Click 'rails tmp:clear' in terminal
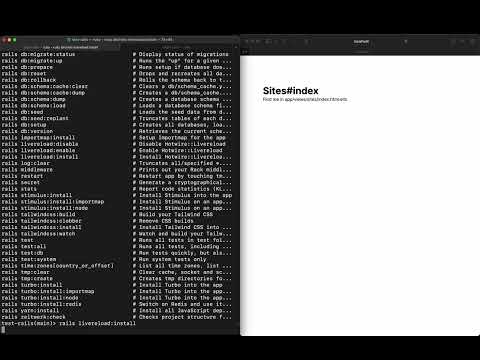This screenshot has height=360, width=480. pos(26,272)
